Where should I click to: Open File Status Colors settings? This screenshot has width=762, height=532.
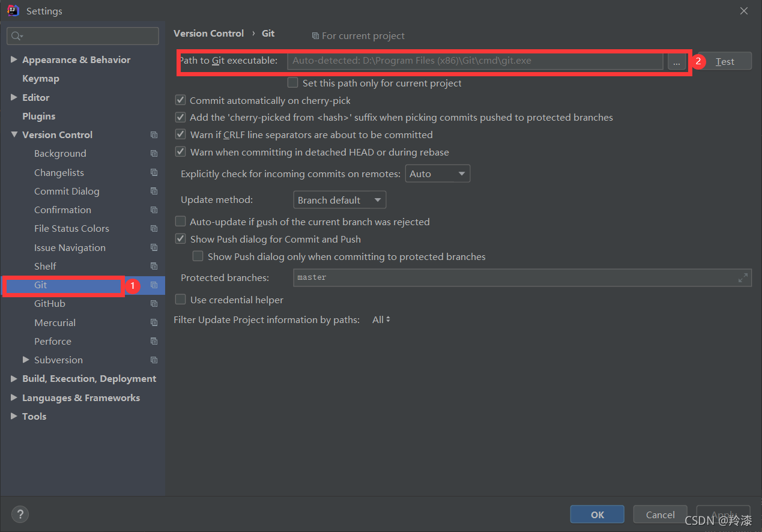(71, 229)
